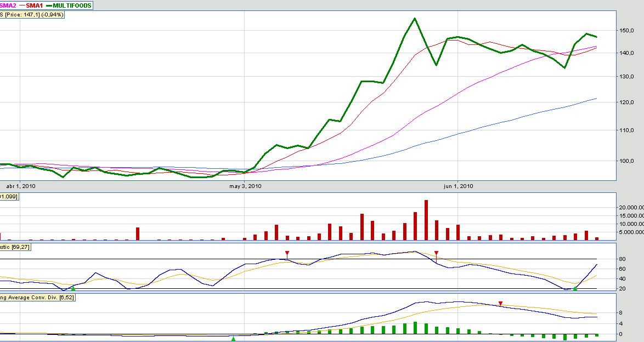
Task: Click first red sell marker on stochastic panel
Action: (287, 253)
